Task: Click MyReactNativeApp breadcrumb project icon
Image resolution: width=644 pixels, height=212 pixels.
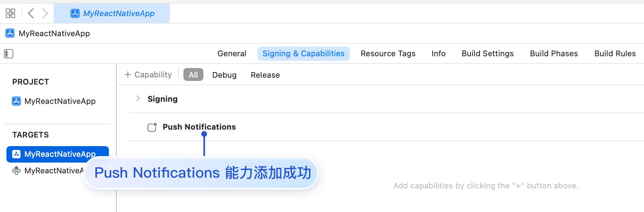Action: 10,33
